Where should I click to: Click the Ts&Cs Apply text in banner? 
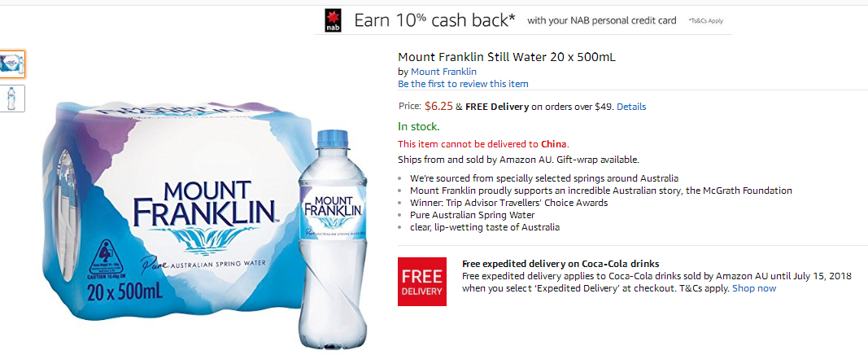click(x=706, y=21)
